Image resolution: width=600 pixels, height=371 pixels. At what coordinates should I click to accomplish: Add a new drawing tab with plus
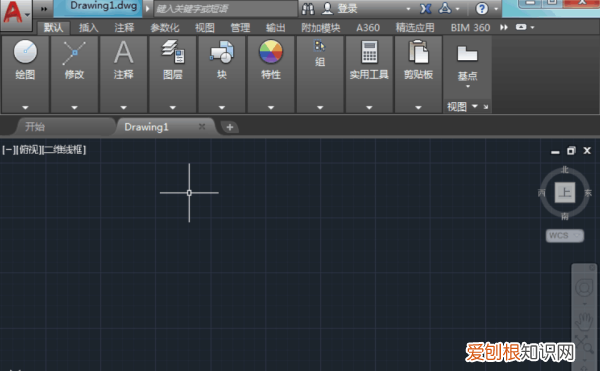(230, 127)
